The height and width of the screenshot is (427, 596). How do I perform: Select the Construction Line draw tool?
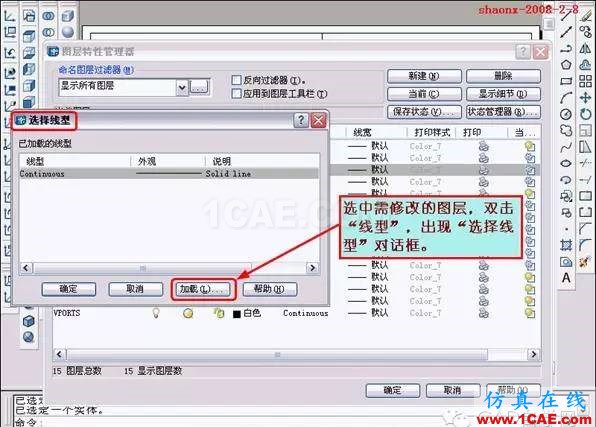[x=566, y=32]
